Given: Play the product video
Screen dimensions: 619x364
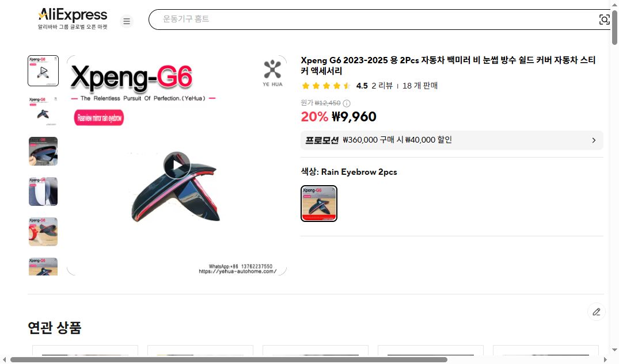Looking at the screenshot, I should [177, 164].
